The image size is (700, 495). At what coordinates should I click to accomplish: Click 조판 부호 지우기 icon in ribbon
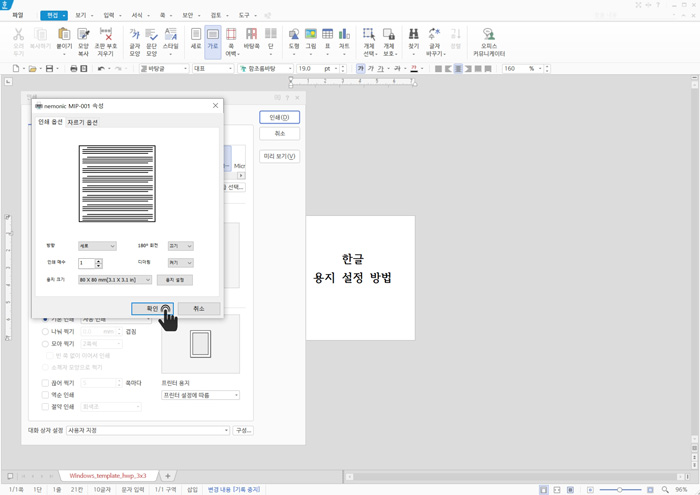pyautogui.click(x=106, y=34)
